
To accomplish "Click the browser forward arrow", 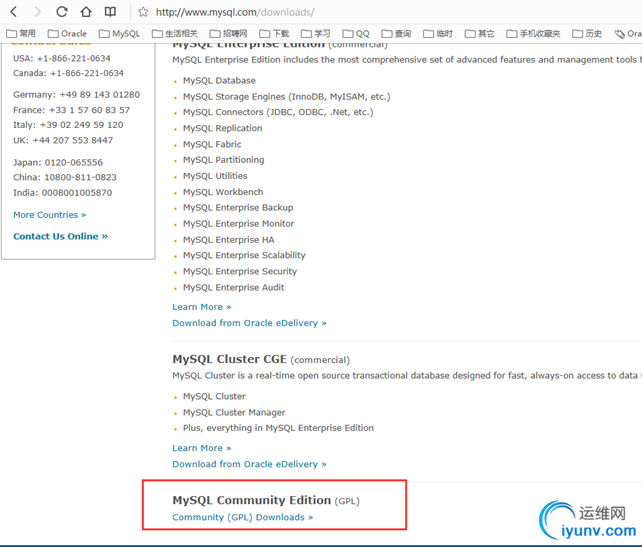I will tap(38, 11).
